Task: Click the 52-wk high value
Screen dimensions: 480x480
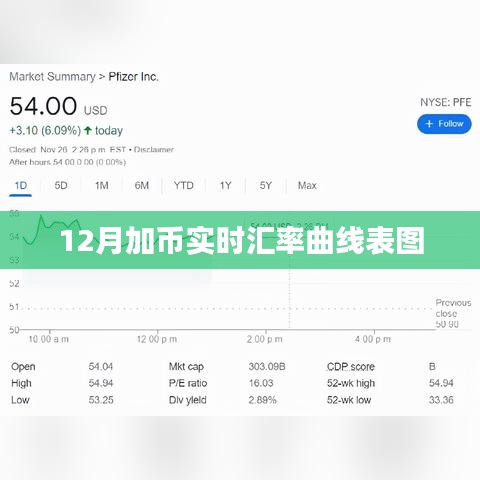Action: [441, 383]
